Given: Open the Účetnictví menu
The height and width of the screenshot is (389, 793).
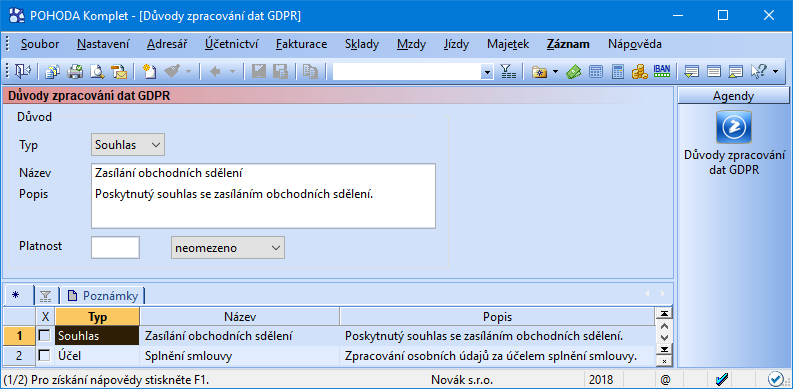Looking at the screenshot, I should tap(232, 44).
